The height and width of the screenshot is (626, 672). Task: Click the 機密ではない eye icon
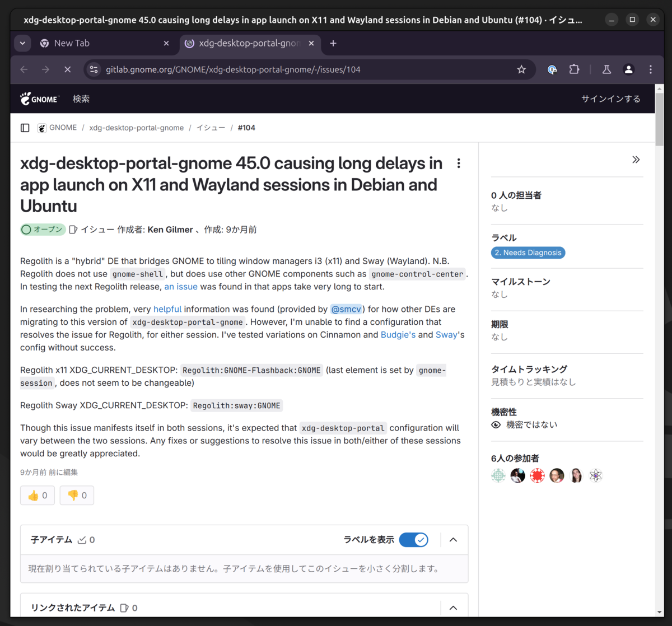496,425
